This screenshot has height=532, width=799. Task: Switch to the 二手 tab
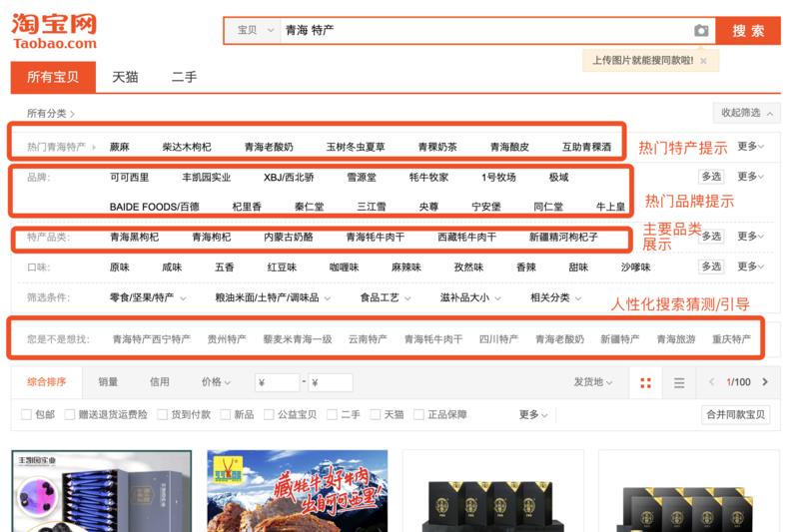tap(184, 77)
